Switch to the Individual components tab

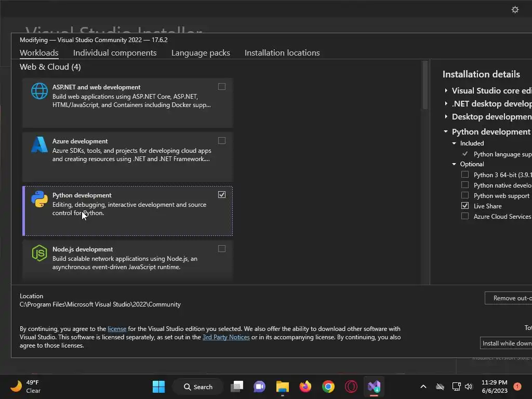pos(115,53)
